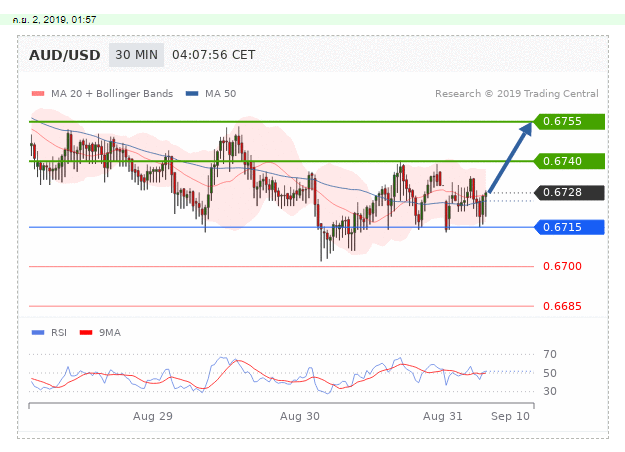Select the 30 MIN timeframe button

click(x=136, y=55)
